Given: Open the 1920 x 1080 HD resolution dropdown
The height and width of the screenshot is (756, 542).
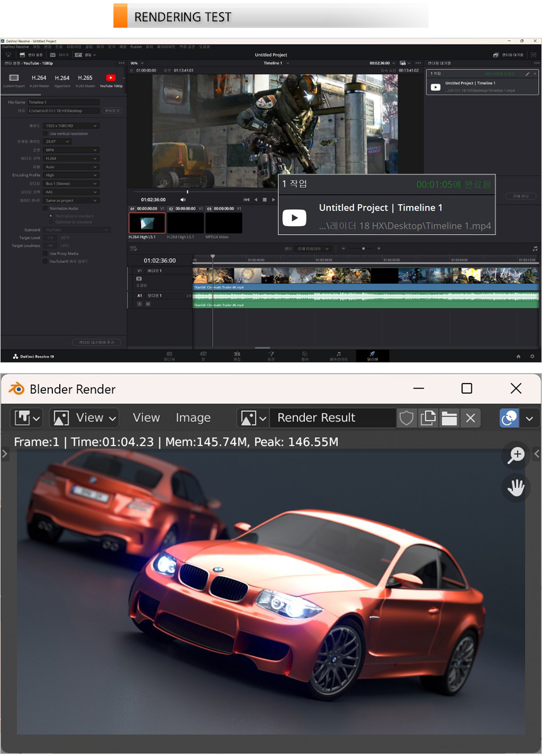Looking at the screenshot, I should [71, 125].
